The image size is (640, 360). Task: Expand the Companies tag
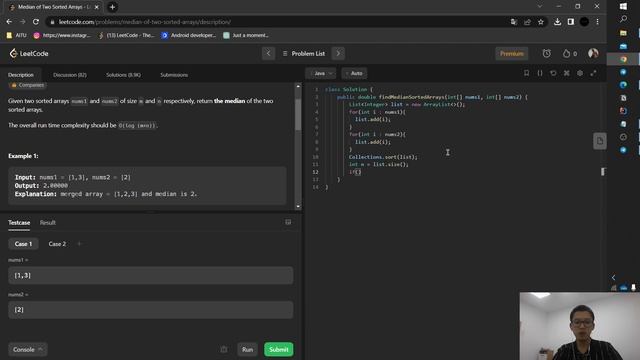[x=27, y=85]
